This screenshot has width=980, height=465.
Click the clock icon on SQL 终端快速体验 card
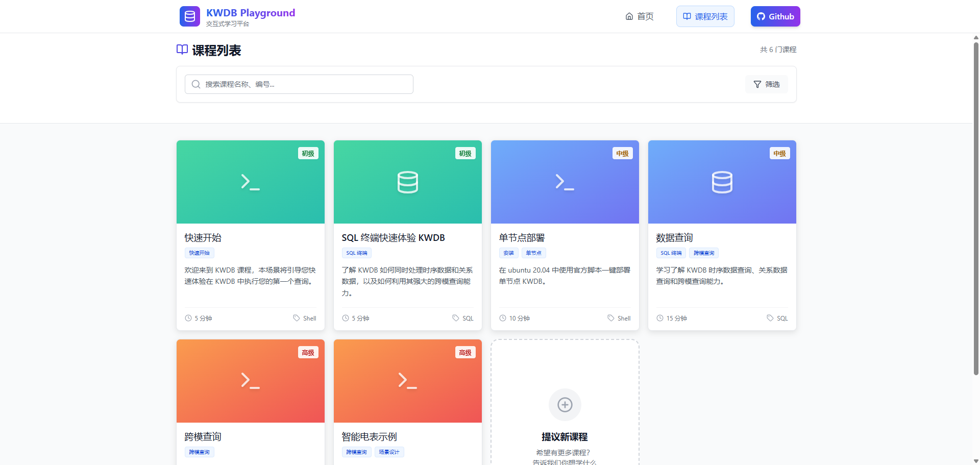point(346,318)
